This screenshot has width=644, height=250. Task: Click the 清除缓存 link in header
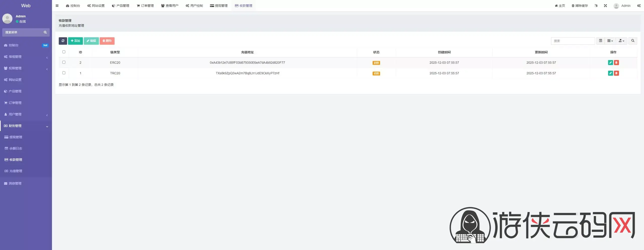pos(580,6)
